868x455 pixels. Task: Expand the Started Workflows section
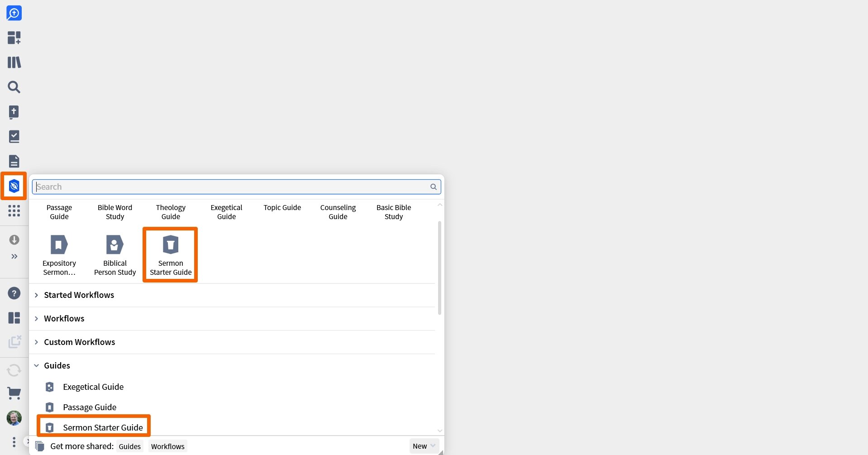[x=79, y=295]
